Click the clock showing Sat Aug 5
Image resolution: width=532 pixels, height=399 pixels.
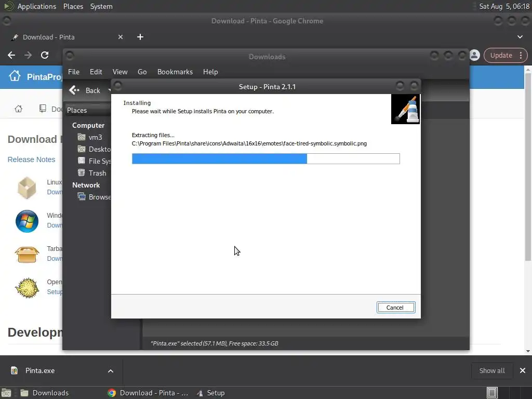504,6
